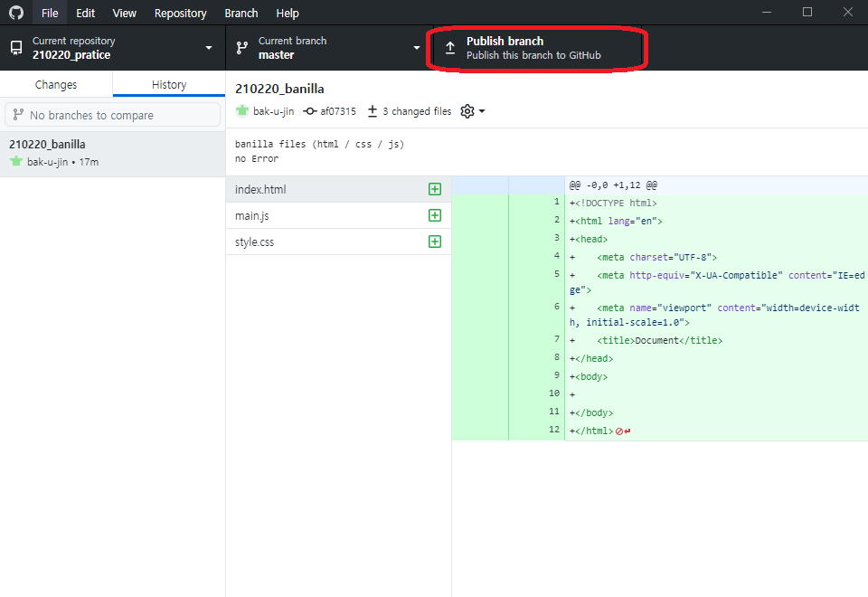The image size is (868, 597).
Task: Click the added-file icon for index.html
Action: (x=435, y=189)
